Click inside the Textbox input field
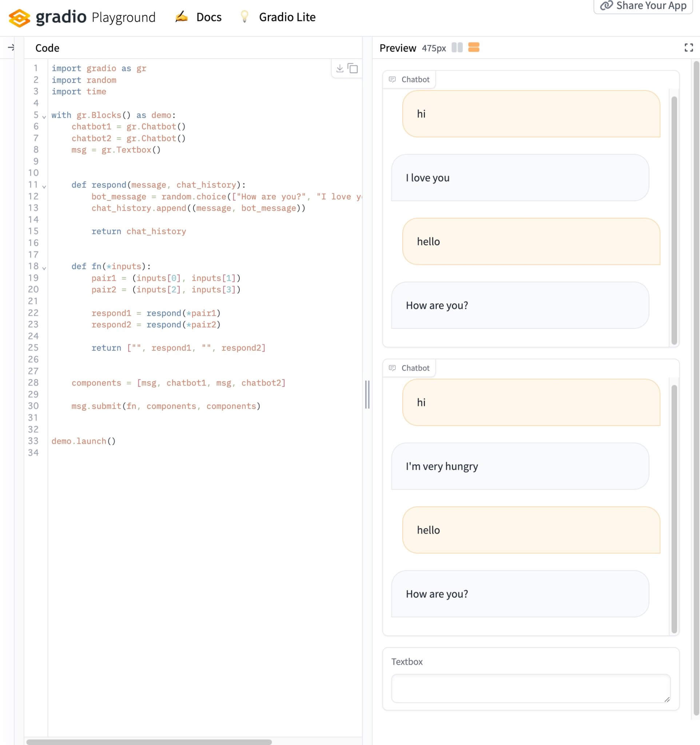This screenshot has width=700, height=745. [x=530, y=688]
